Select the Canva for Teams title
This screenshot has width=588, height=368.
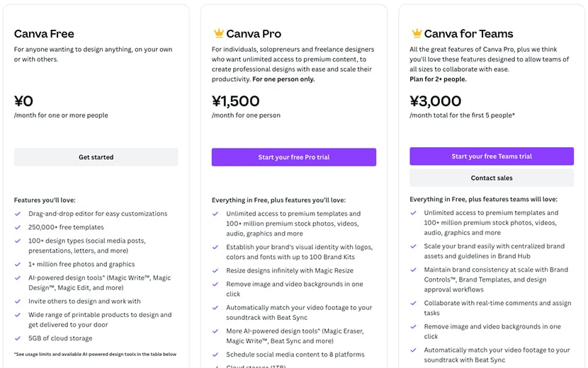pyautogui.click(x=469, y=34)
